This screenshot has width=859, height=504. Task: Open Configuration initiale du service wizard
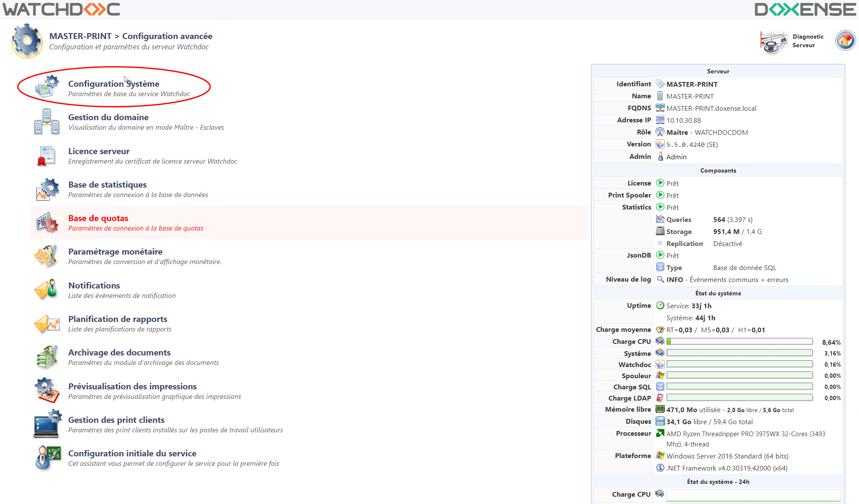click(132, 453)
